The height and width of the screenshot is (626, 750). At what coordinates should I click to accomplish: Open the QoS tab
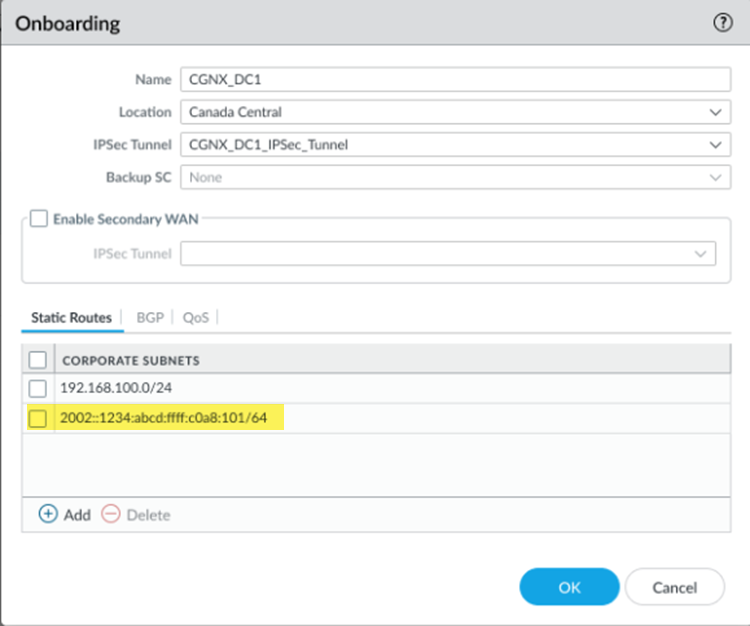(195, 317)
